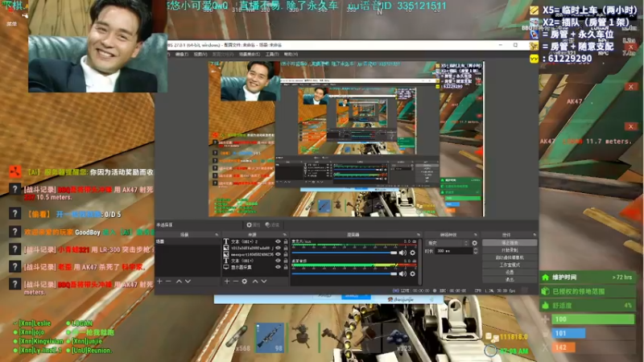Click the 已授权的领地范围 row in game
The height and width of the screenshot is (362, 644).
pos(588,291)
